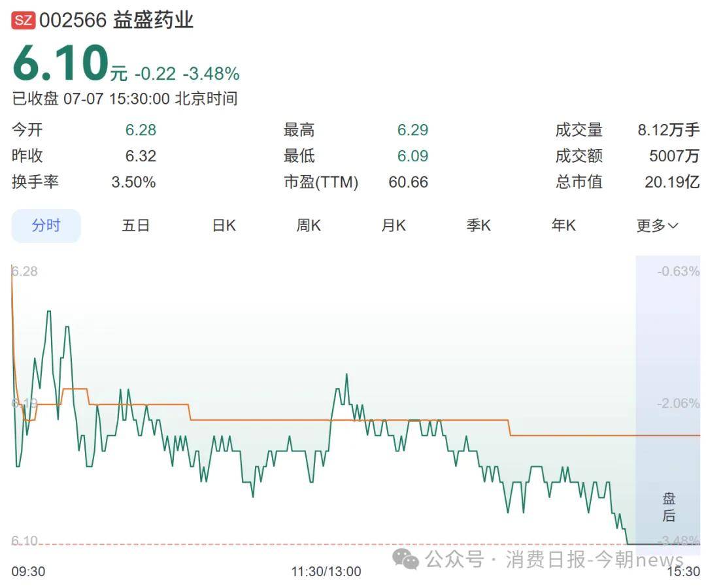The width and height of the screenshot is (706, 588).
Task: Click the WeChat logo in watermark
Action: click(x=405, y=559)
